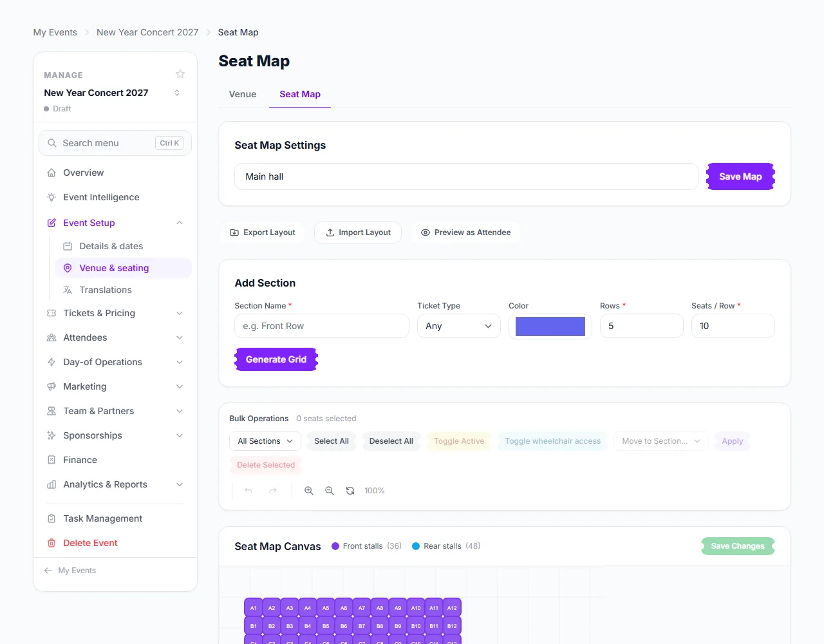The height and width of the screenshot is (644, 824).
Task: Open the All Sections dropdown
Action: click(x=265, y=441)
